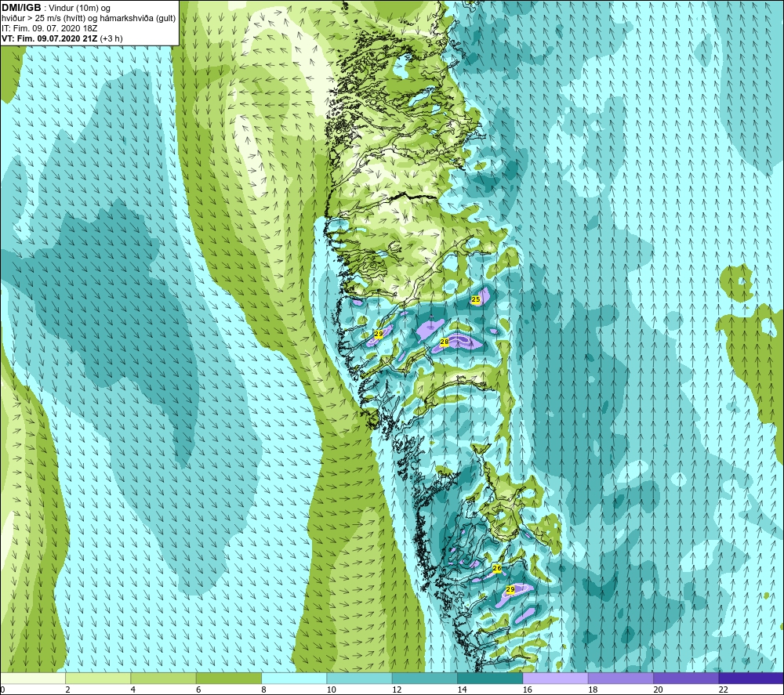Click the '12' value on the colour scale
Image resolution: width=784 pixels, height=695 pixels.
[397, 690]
